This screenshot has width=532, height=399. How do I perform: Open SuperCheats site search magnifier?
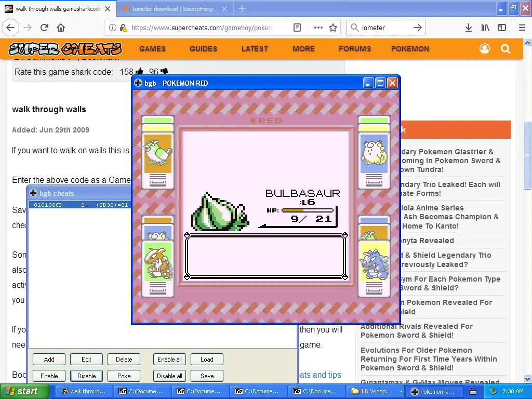(x=506, y=49)
